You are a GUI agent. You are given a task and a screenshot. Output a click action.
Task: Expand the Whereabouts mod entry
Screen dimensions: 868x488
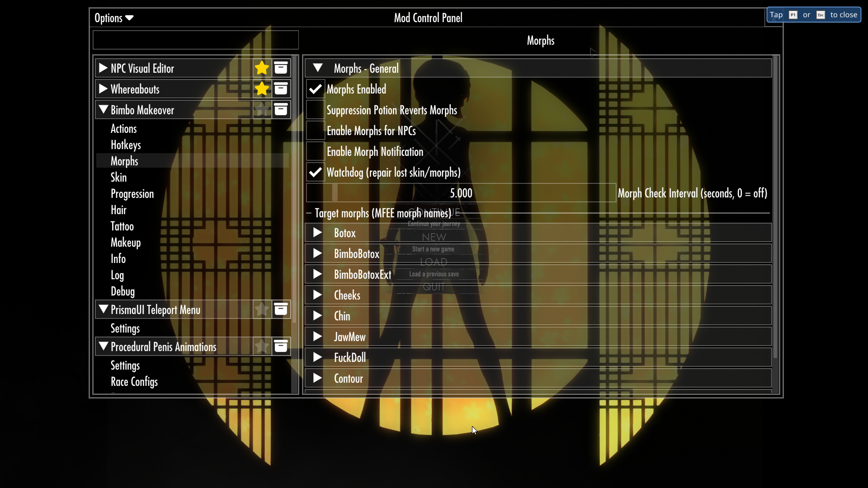(103, 89)
